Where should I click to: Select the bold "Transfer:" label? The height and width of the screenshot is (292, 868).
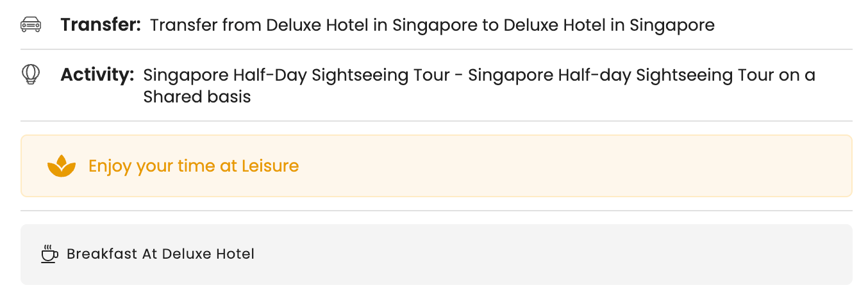coord(101,25)
